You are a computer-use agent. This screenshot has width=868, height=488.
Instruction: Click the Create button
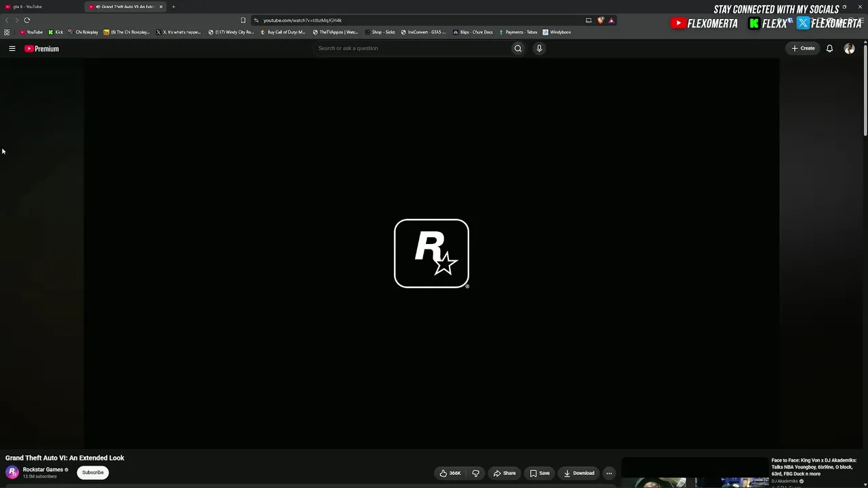(x=803, y=48)
